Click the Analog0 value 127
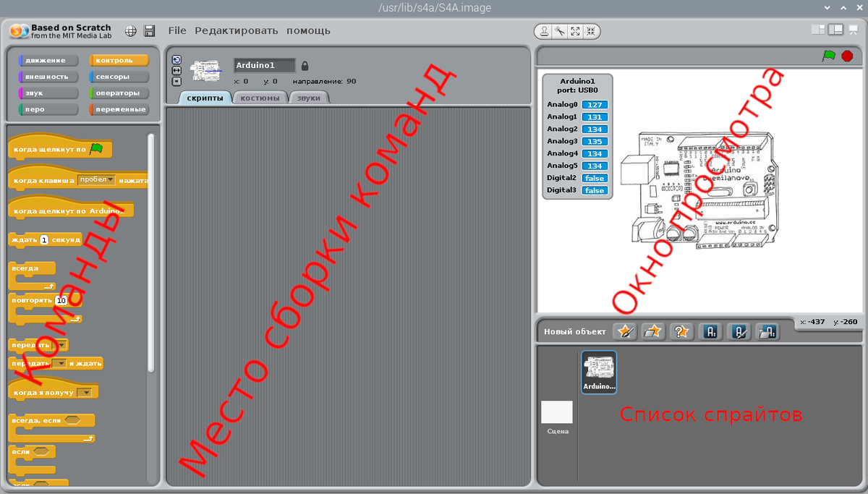 pos(595,105)
